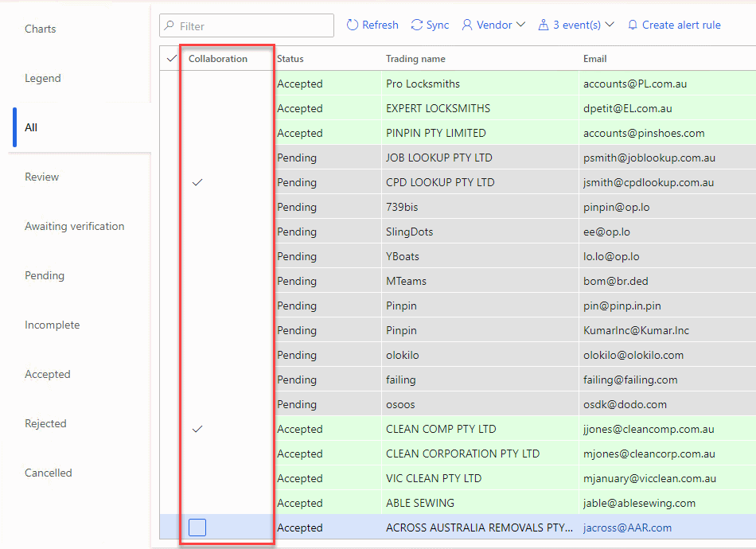Click accounts@PL.com.au email cell
Screen dimensions: 756x549
point(668,84)
